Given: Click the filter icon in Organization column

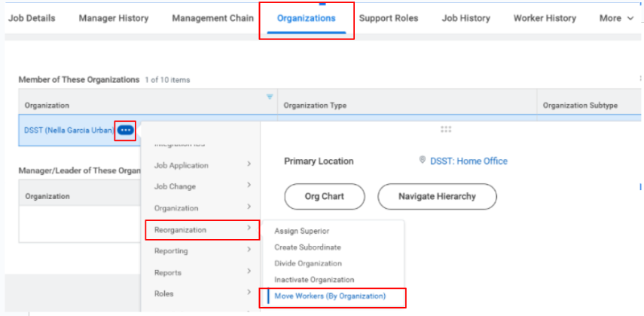Looking at the screenshot, I should tap(269, 97).
